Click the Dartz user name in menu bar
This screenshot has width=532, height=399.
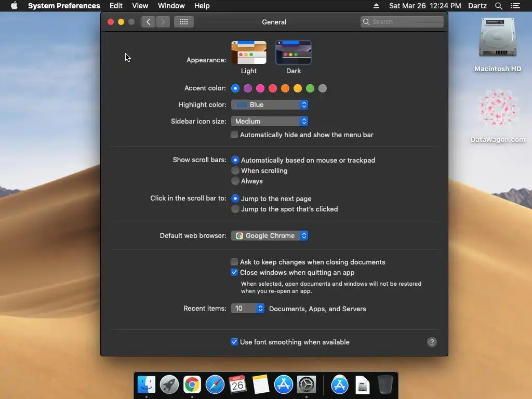click(477, 6)
